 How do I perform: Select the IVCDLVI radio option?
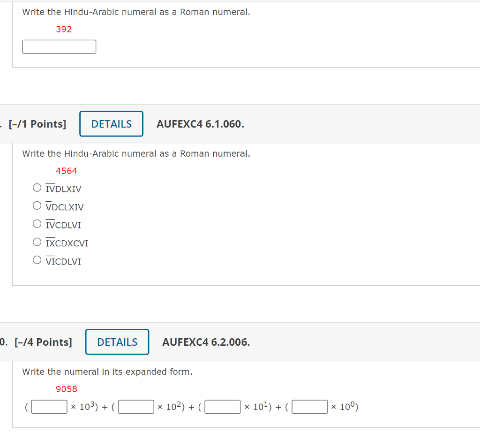[x=37, y=223]
